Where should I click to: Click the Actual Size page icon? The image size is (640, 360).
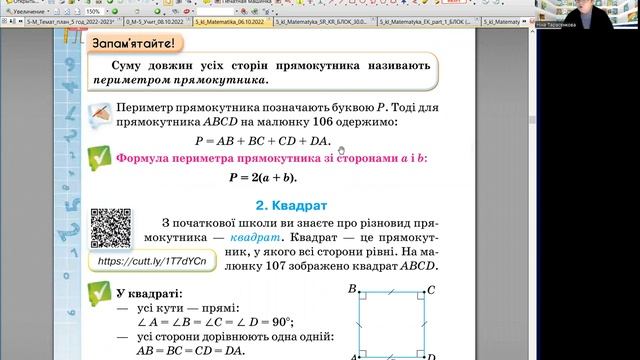point(57,11)
